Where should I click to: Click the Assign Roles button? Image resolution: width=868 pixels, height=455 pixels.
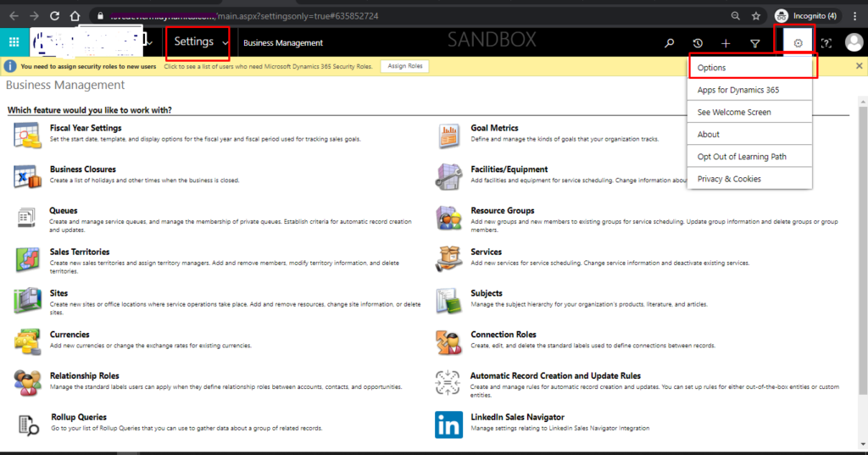pos(404,66)
